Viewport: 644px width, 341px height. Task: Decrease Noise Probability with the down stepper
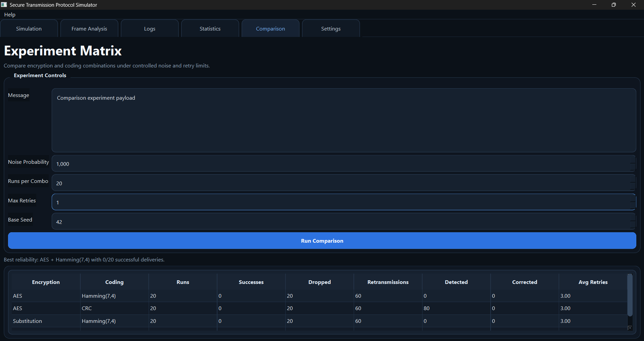click(x=633, y=167)
